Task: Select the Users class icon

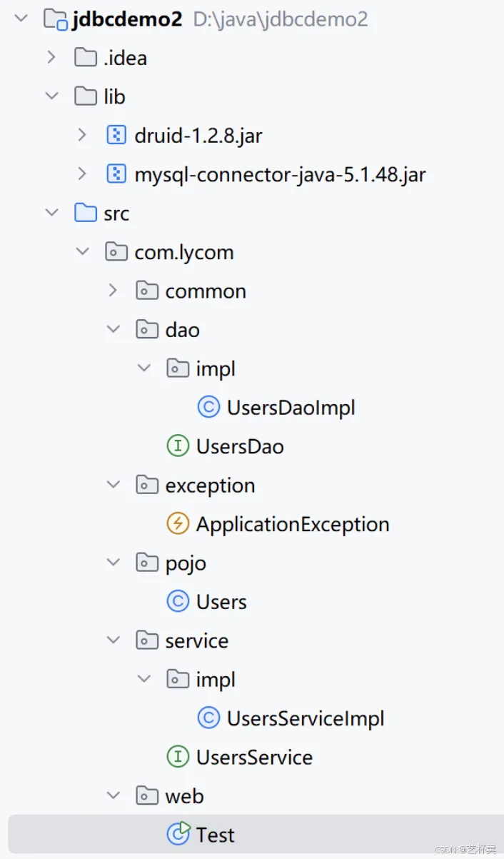Action: click(177, 602)
